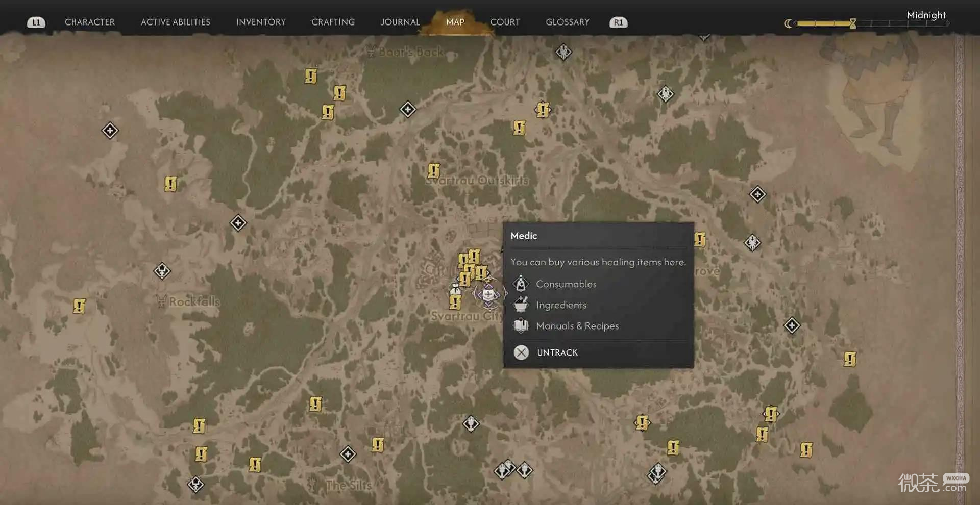The width and height of the screenshot is (980, 505).
Task: Click the Rockfalls map label
Action: (x=194, y=301)
